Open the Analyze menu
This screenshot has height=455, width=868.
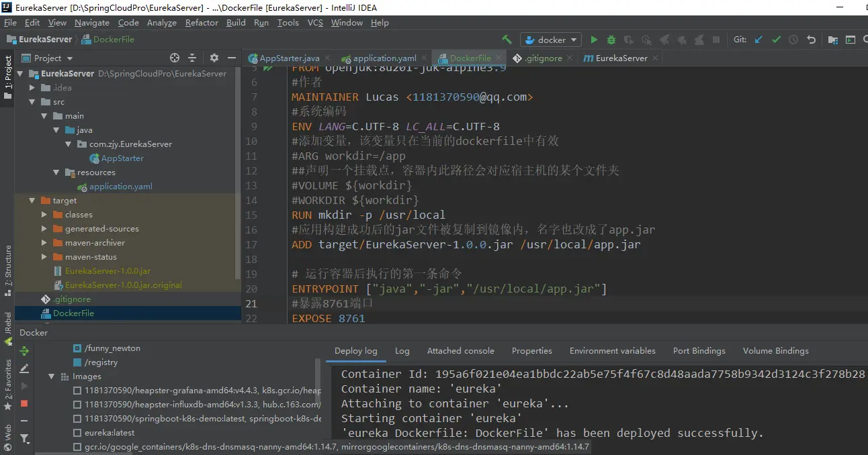click(x=162, y=23)
